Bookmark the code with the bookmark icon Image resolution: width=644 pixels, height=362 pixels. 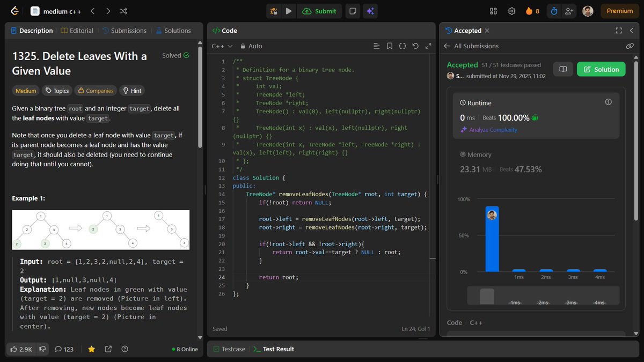click(x=389, y=46)
